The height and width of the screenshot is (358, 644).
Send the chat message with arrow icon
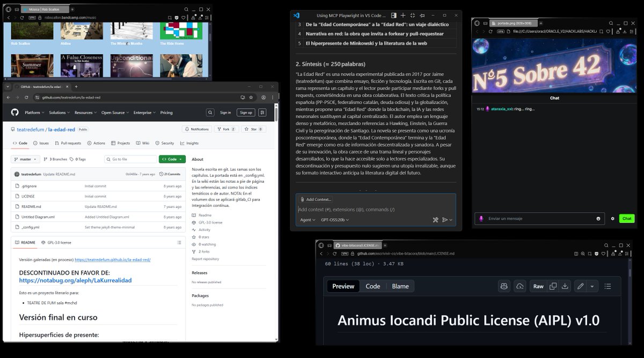pyautogui.click(x=445, y=220)
